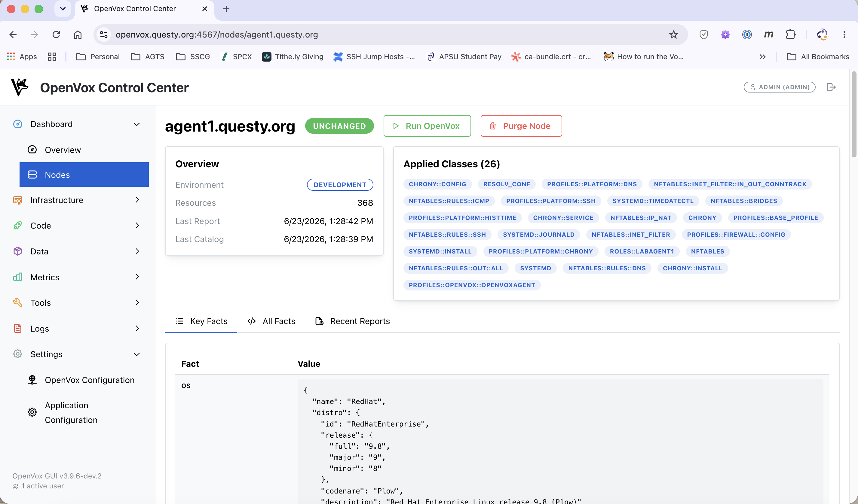Open the browser extensions puzzle icon
Screen dimensions: 858x504
pos(790,34)
